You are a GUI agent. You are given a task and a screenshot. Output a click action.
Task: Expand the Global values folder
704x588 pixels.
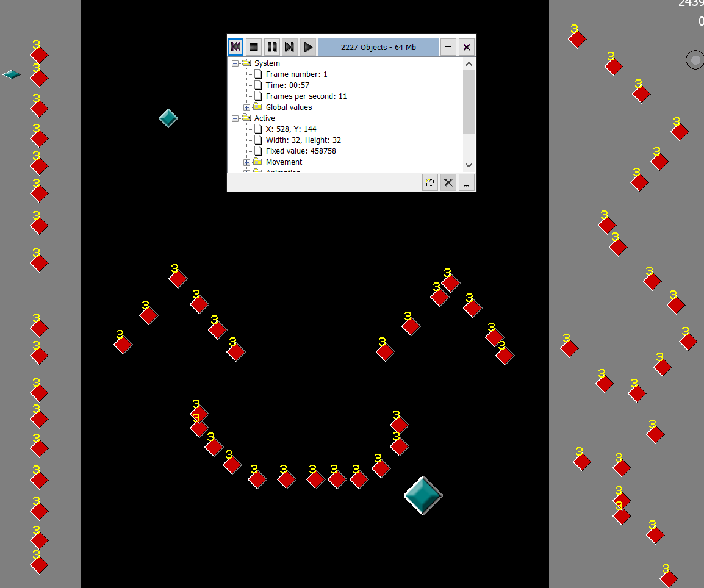click(246, 107)
